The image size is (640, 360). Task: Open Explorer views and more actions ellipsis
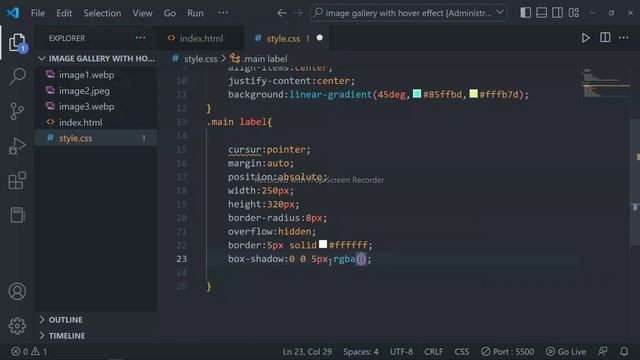tap(140, 38)
